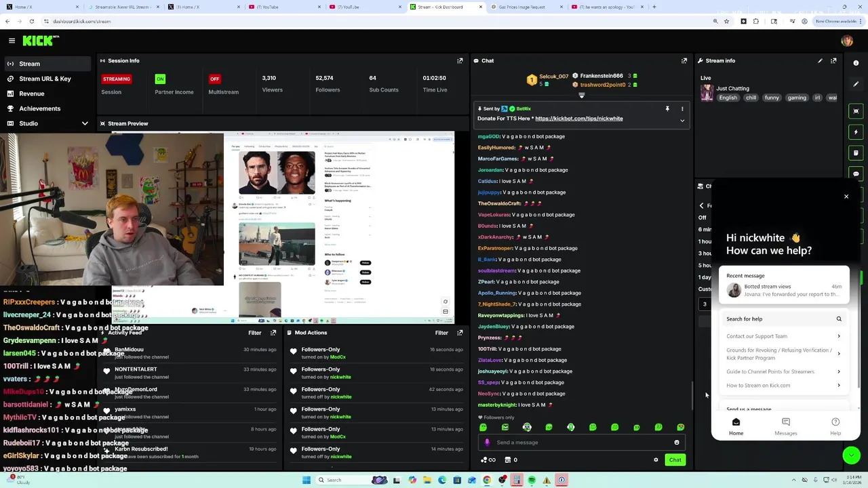Switch to Home tab in help widget

click(736, 427)
